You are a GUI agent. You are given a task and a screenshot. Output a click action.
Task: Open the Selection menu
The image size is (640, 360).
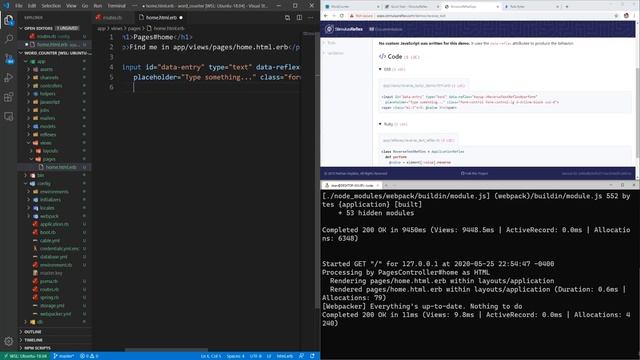(51, 6)
